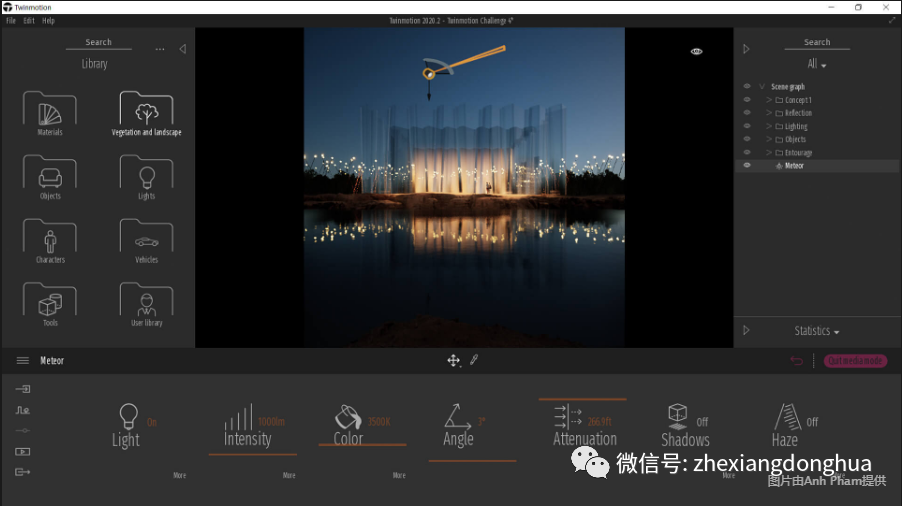Click the Scene graph search field
The image size is (902, 506).
click(817, 43)
